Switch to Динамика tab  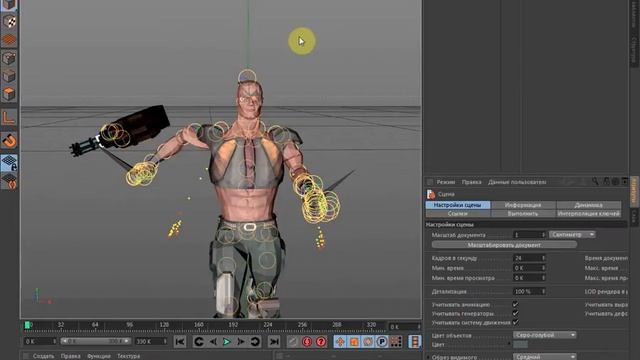589,205
